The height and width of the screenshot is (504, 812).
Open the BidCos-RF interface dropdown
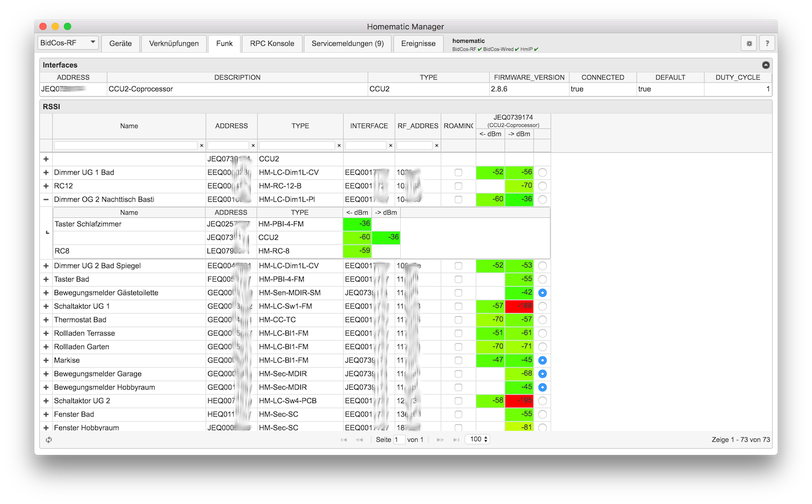coord(68,43)
